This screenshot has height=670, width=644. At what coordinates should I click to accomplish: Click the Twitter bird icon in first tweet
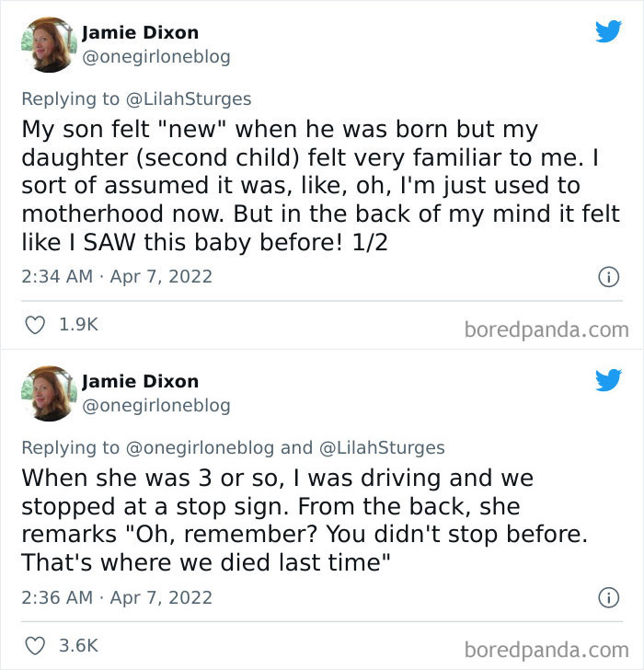(607, 32)
